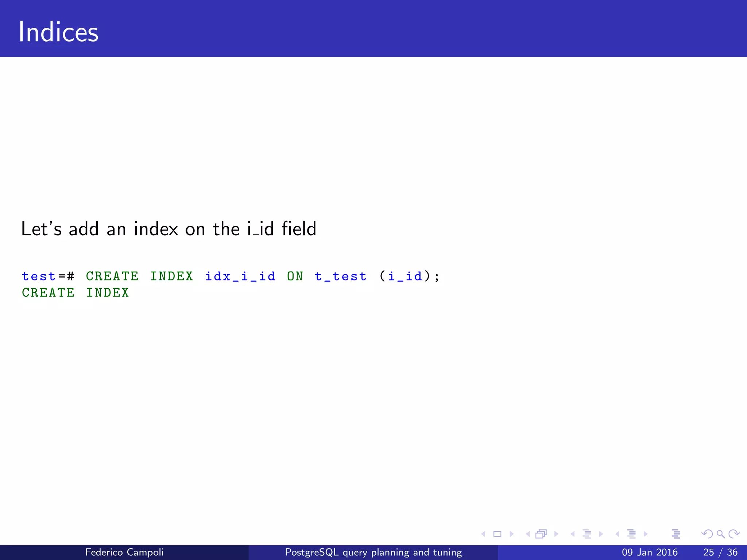Go to next section arrow

pyautogui.click(x=646, y=534)
